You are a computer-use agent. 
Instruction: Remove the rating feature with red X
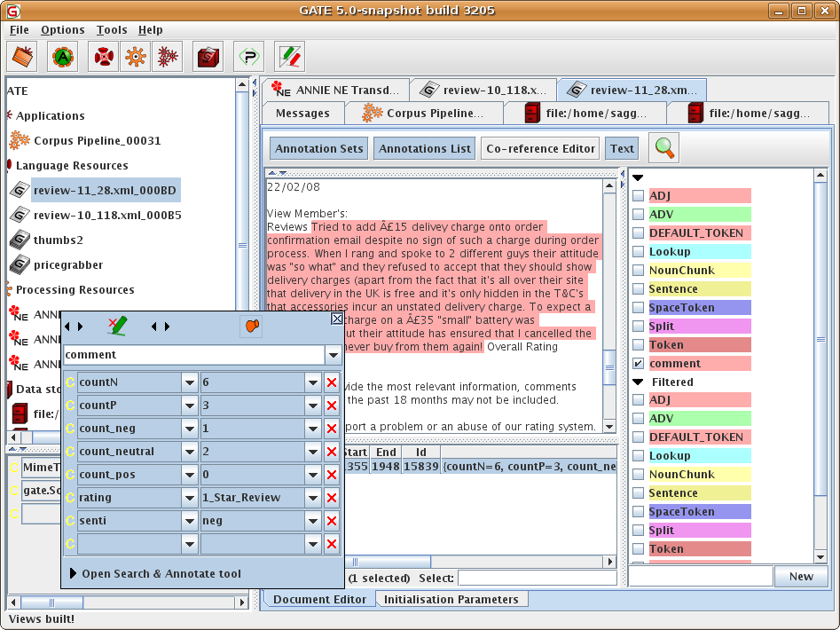click(x=332, y=498)
